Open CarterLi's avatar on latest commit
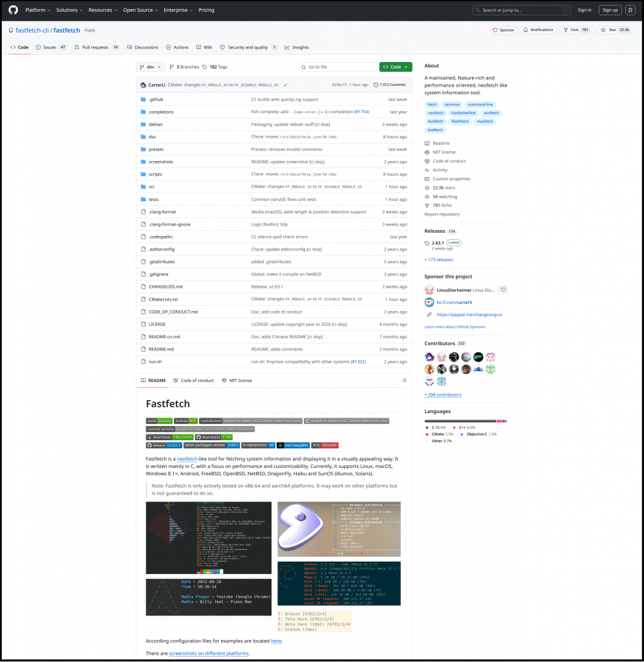The image size is (644, 662). tap(143, 85)
